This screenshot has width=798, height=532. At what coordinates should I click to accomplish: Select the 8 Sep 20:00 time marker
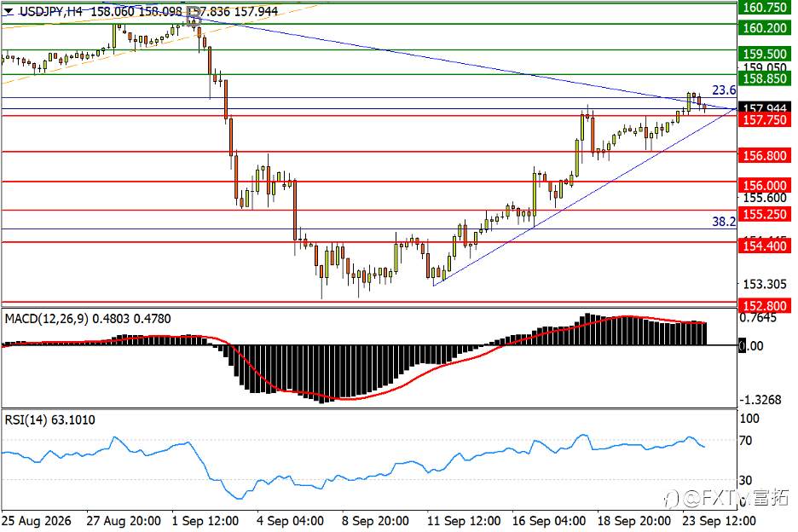[x=375, y=521]
